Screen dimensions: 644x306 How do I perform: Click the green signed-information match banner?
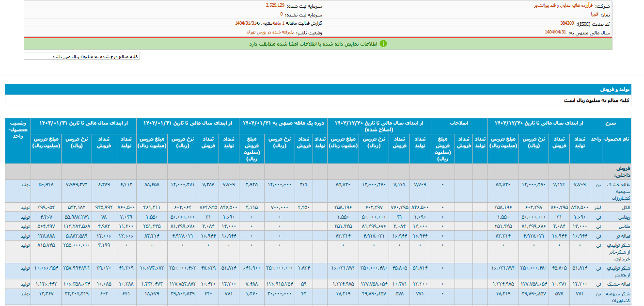click(x=318, y=44)
